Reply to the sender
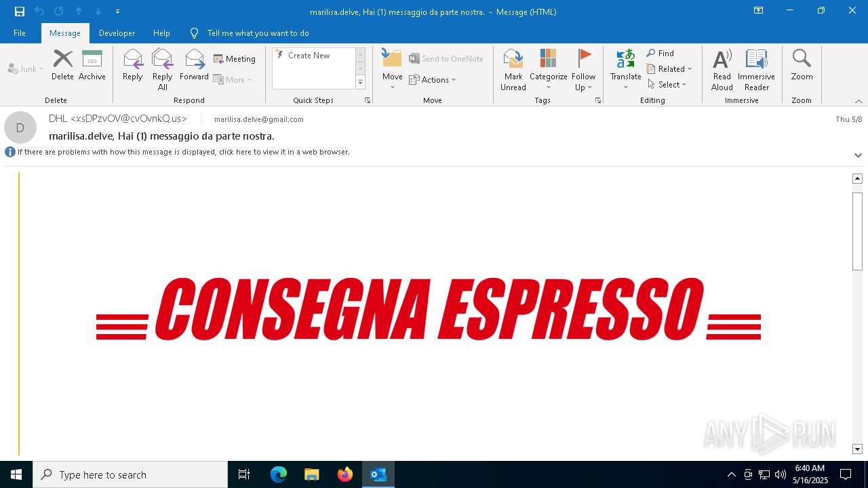868x488 pixels. tap(133, 65)
